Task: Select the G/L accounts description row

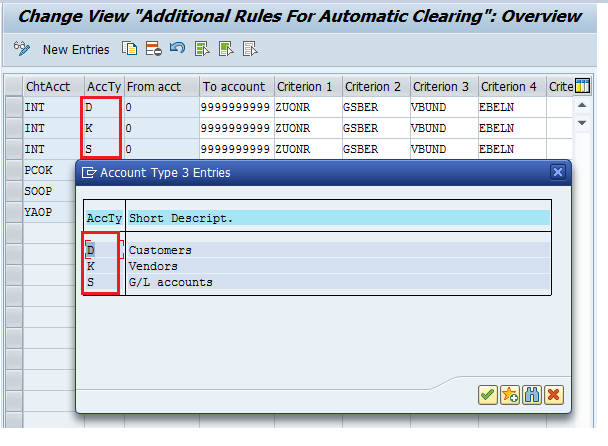Action: pos(339,282)
